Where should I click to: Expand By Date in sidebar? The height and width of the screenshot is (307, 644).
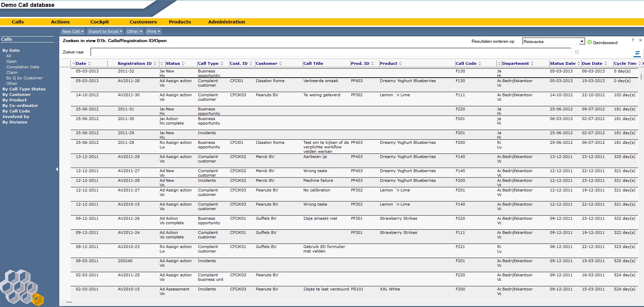[x=11, y=50]
